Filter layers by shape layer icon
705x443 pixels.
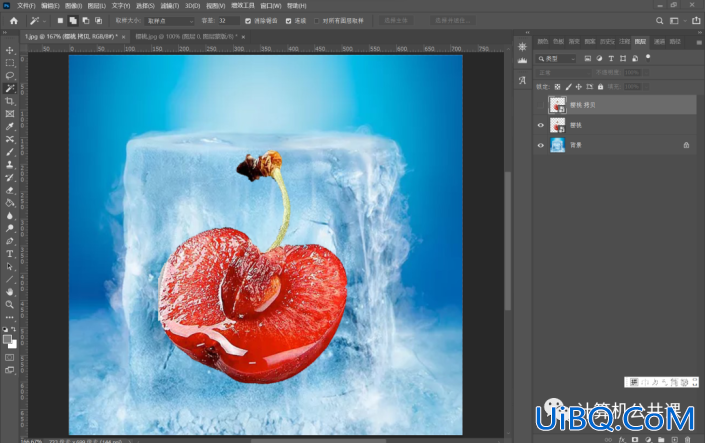[623, 58]
